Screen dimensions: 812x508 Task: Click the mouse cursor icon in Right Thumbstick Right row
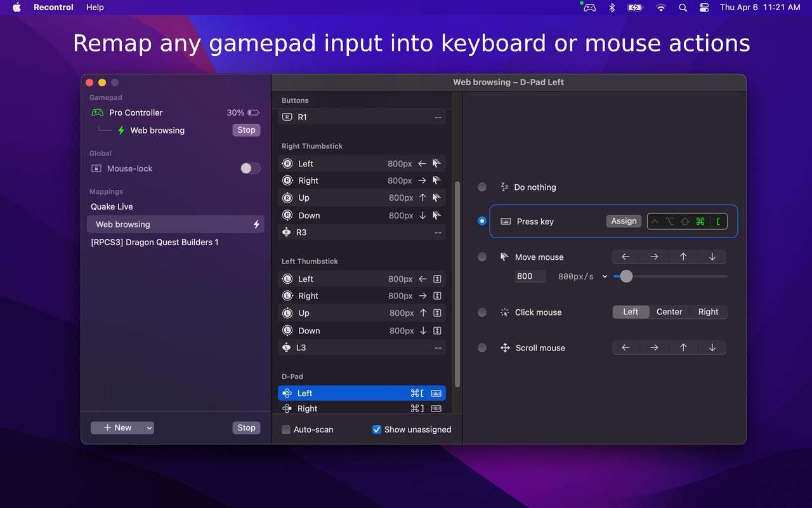(x=436, y=180)
